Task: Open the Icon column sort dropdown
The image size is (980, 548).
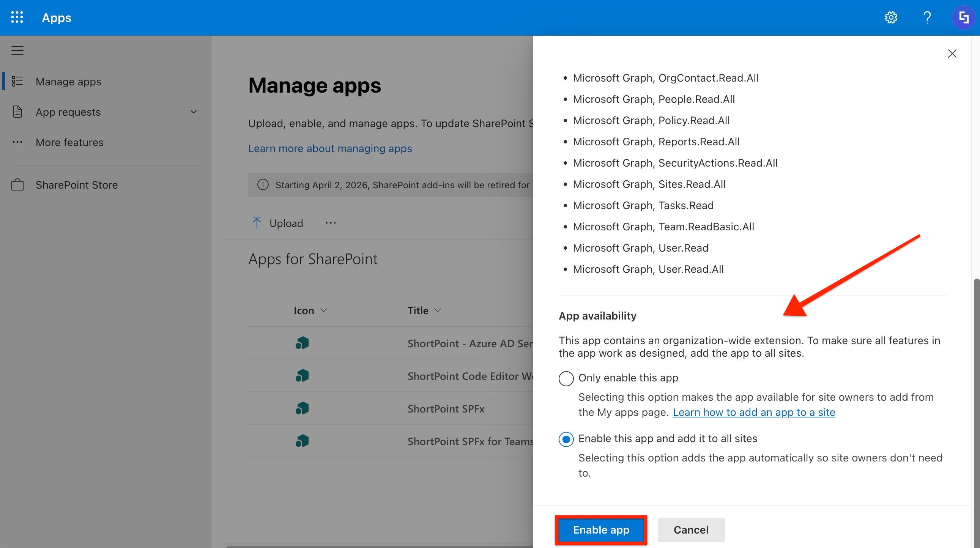Action: (x=324, y=310)
